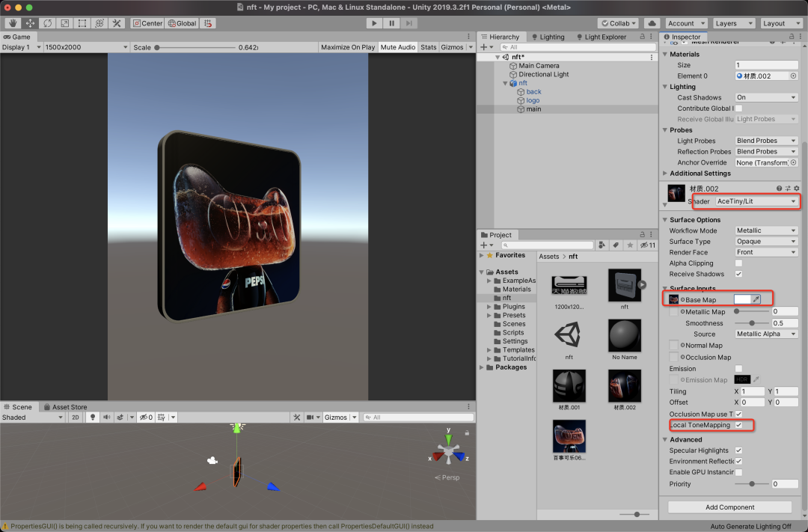Disable Receive Shadows checkbox
This screenshot has height=532, width=808.
739,275
